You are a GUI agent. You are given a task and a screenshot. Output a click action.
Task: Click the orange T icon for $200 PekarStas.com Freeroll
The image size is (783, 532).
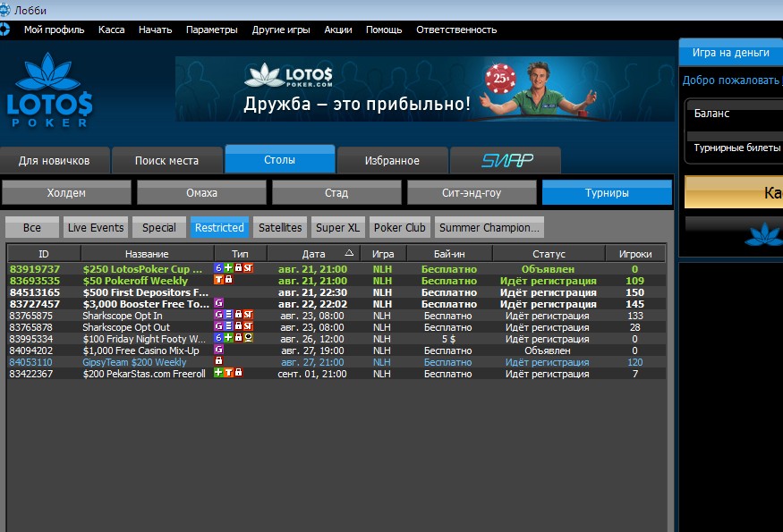click(228, 373)
